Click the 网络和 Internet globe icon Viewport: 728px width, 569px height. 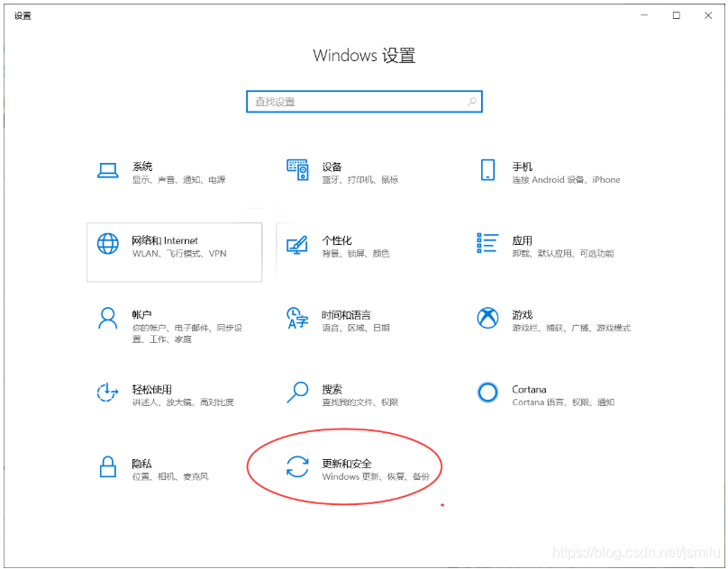108,244
